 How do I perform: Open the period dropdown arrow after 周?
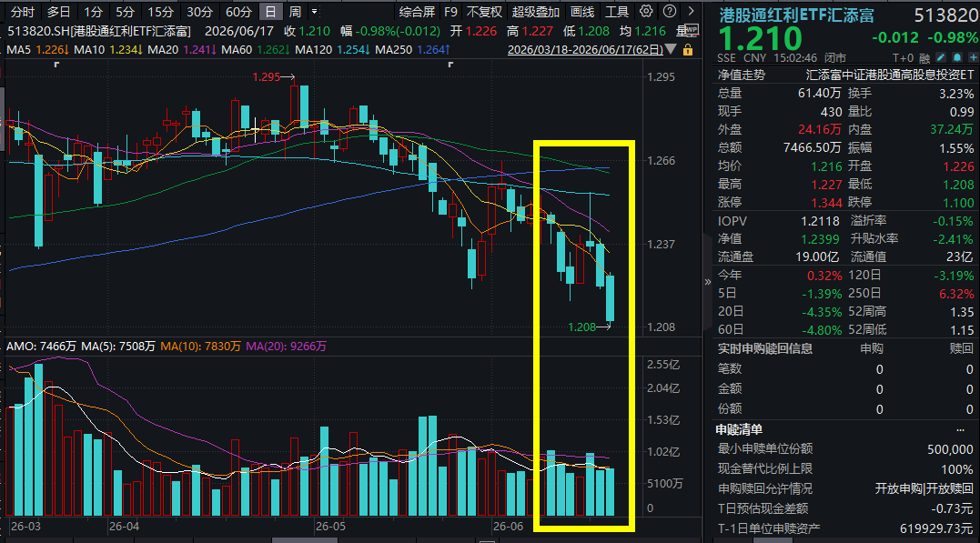(x=314, y=11)
